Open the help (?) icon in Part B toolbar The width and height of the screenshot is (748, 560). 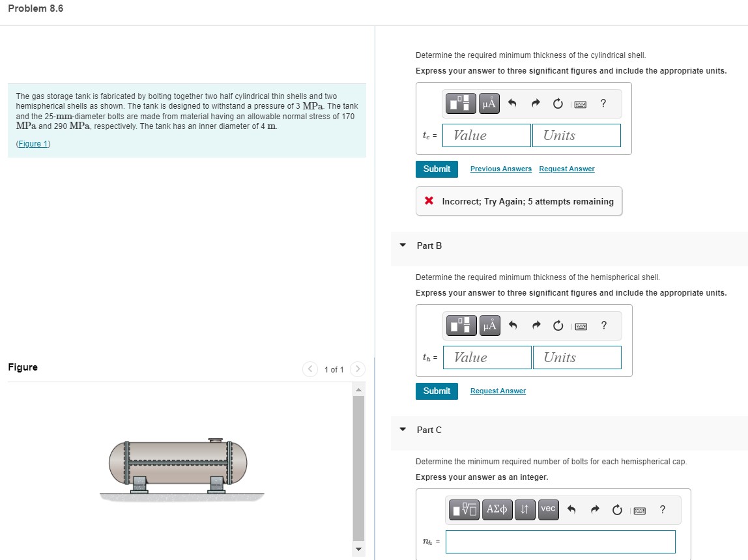(604, 326)
